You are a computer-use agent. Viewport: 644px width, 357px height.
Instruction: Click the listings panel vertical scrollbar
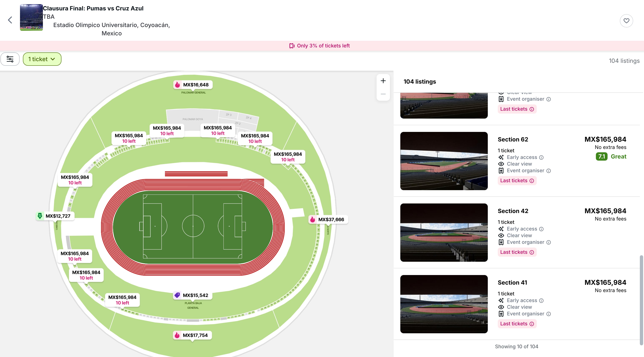click(641, 300)
